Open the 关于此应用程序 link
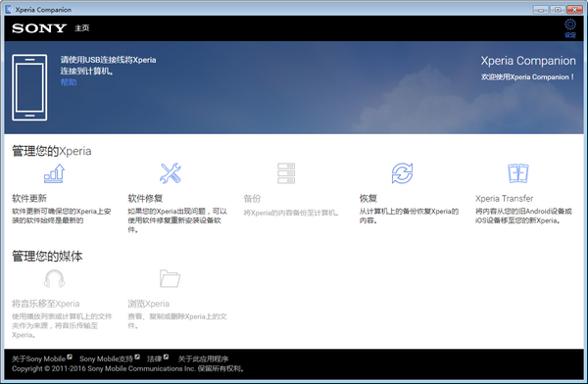This screenshot has height=384, width=588. click(x=203, y=359)
